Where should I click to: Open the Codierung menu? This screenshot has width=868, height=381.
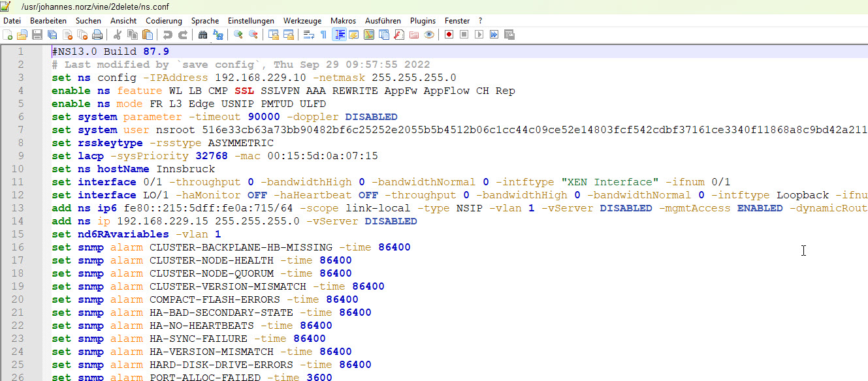point(163,21)
